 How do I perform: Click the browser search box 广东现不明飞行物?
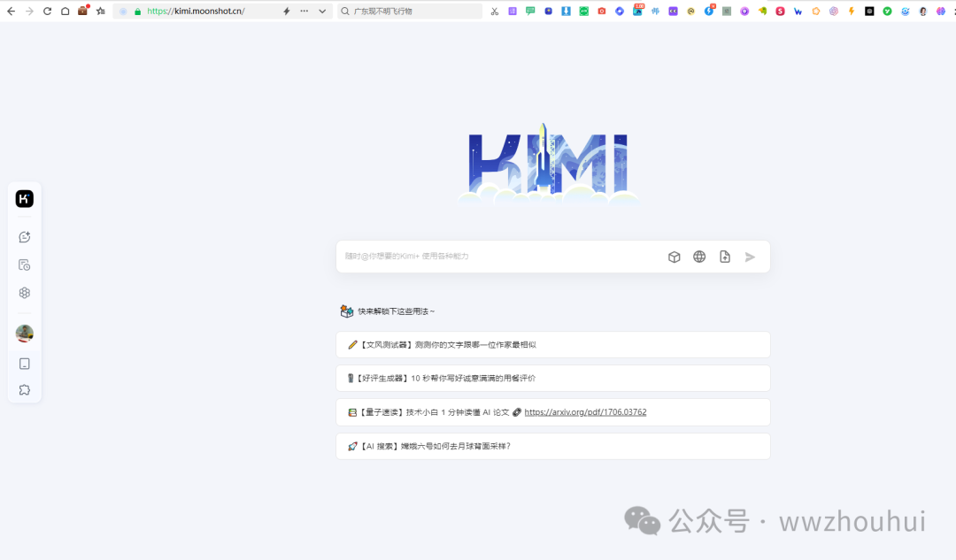pyautogui.click(x=410, y=11)
